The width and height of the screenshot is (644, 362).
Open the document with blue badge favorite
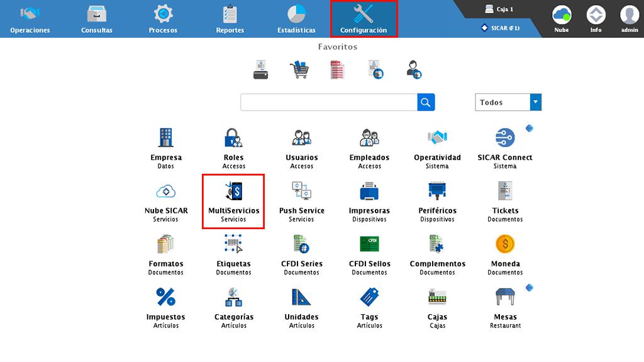(376, 69)
